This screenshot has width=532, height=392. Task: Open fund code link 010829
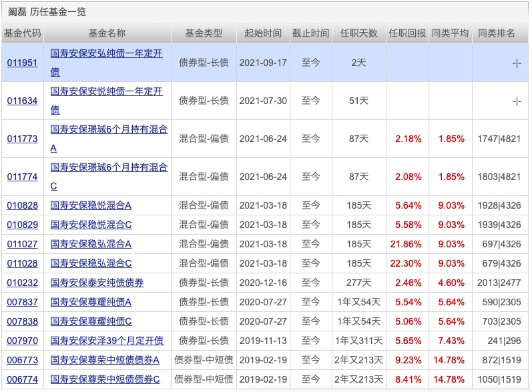coord(23,225)
